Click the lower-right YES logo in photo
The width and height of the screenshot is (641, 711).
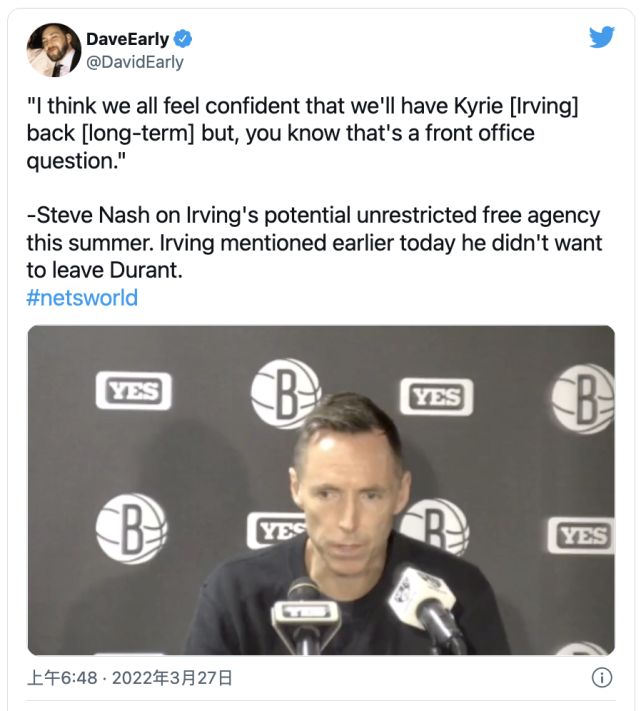[581, 536]
